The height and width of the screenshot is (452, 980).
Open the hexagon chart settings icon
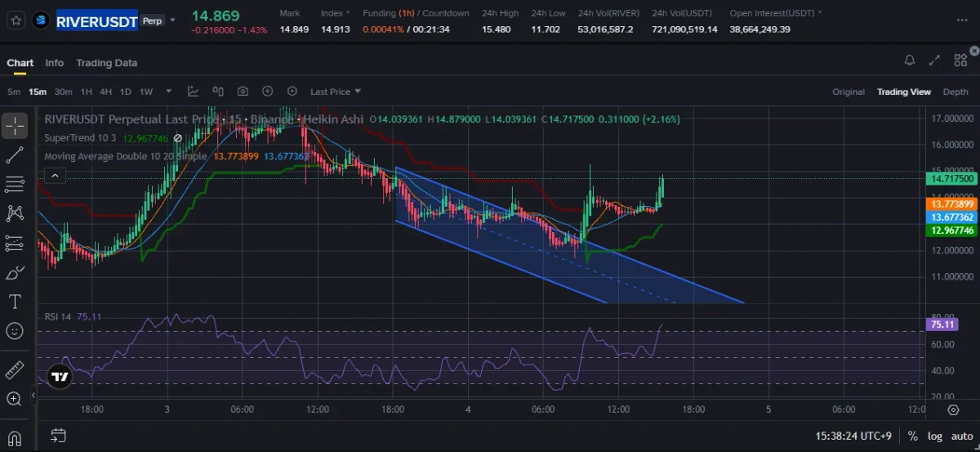[x=292, y=92]
